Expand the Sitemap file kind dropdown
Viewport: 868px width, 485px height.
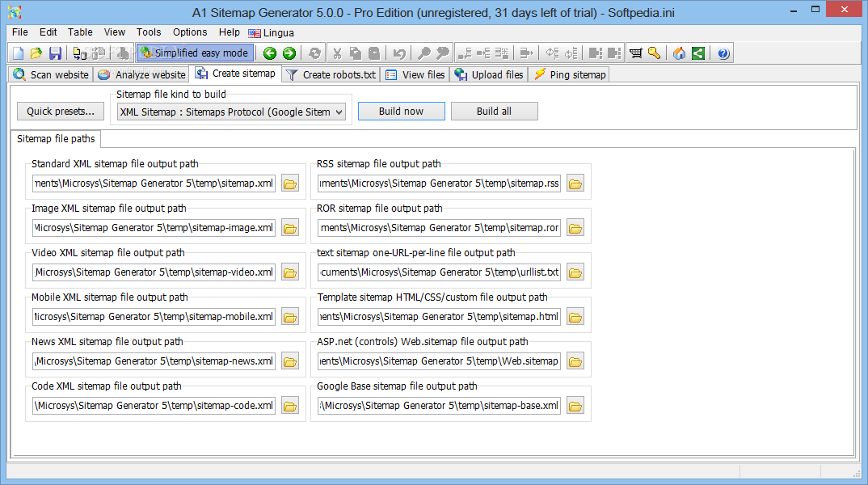(x=339, y=112)
